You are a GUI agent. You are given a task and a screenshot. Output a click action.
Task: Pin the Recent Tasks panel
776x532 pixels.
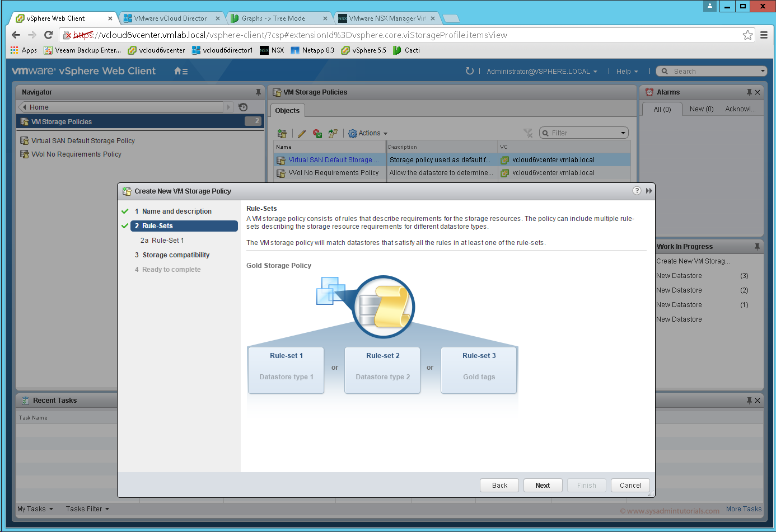[749, 401]
